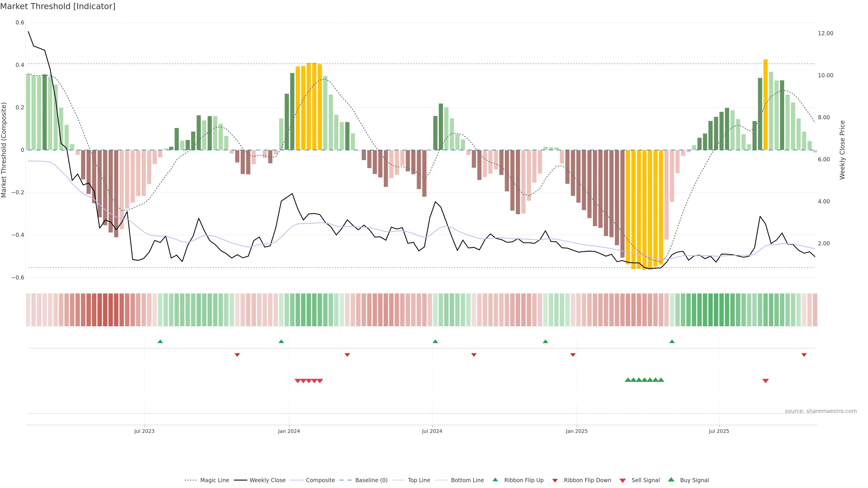868x488 pixels.
Task: Click the Sell Signal legend red triangle icon
Action: [x=622, y=481]
